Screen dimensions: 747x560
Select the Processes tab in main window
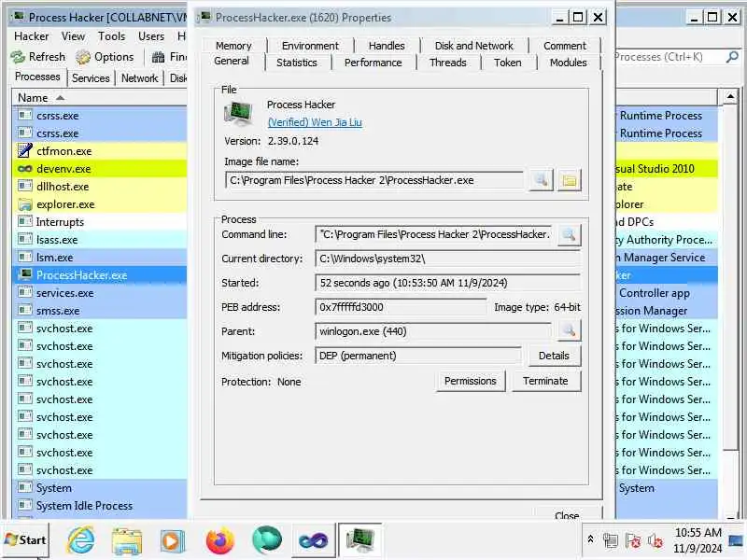pyautogui.click(x=37, y=77)
